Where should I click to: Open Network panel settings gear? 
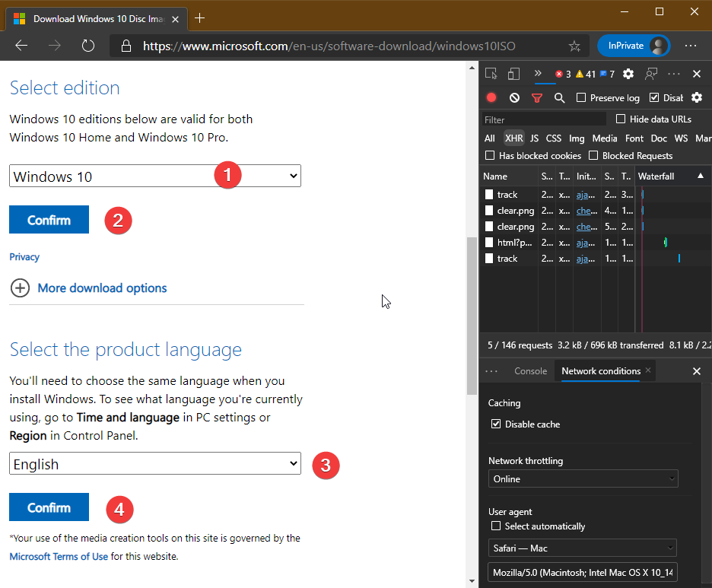coord(697,97)
